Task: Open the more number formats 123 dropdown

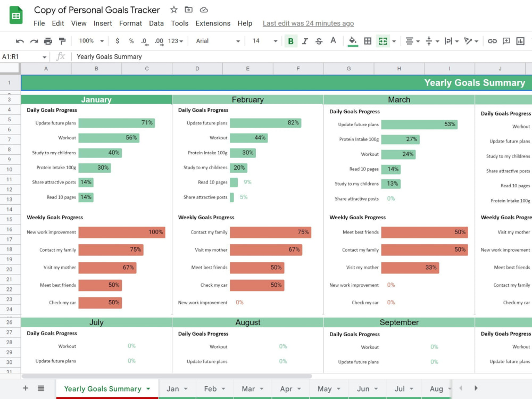Action: [x=176, y=41]
